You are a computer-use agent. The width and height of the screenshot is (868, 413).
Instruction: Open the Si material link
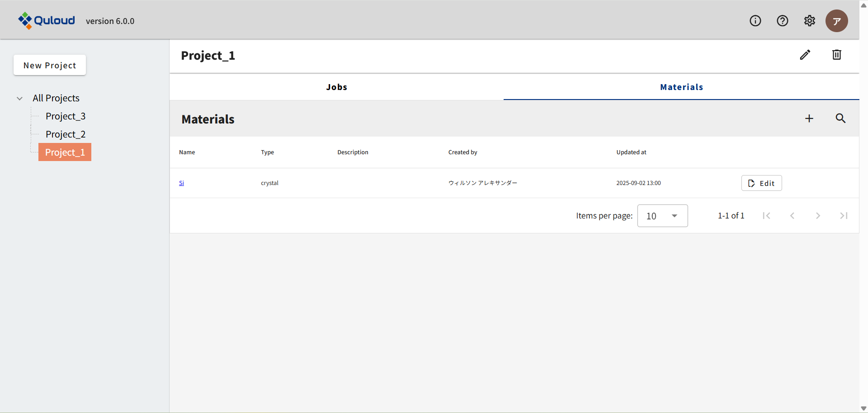181,183
